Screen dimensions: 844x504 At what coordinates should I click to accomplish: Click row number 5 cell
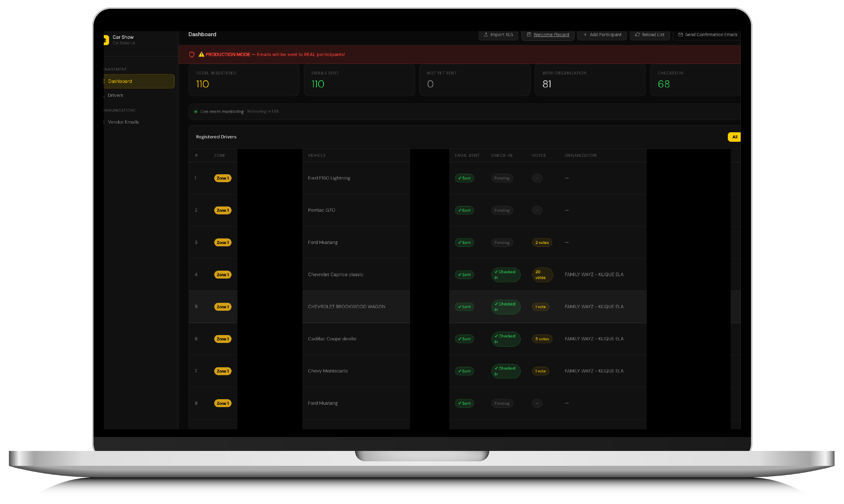pyautogui.click(x=196, y=307)
